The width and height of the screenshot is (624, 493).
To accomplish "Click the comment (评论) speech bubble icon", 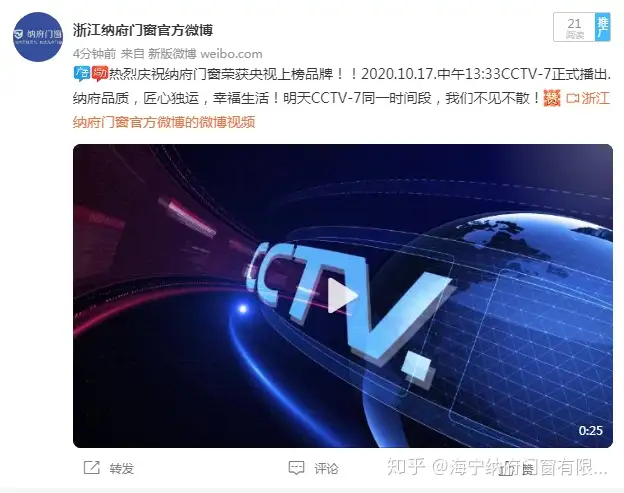I will coord(296,468).
